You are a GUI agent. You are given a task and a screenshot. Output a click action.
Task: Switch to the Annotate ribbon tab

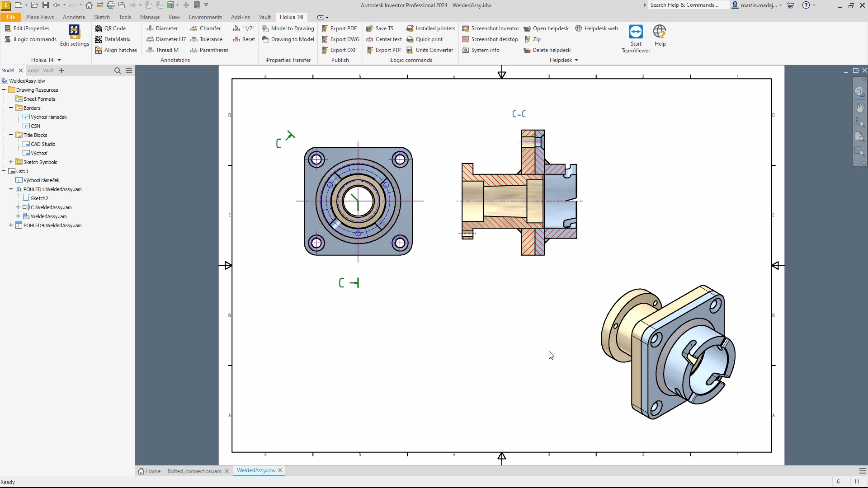(x=74, y=17)
